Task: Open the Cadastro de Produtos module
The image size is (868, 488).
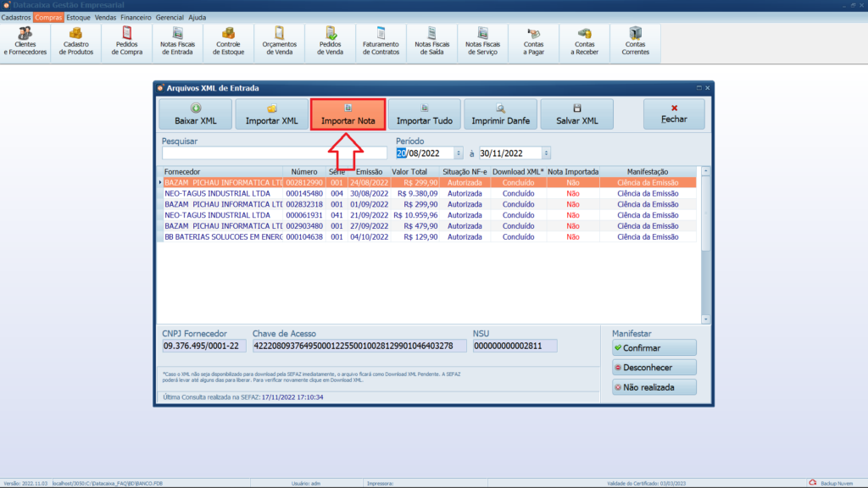Action: point(76,42)
